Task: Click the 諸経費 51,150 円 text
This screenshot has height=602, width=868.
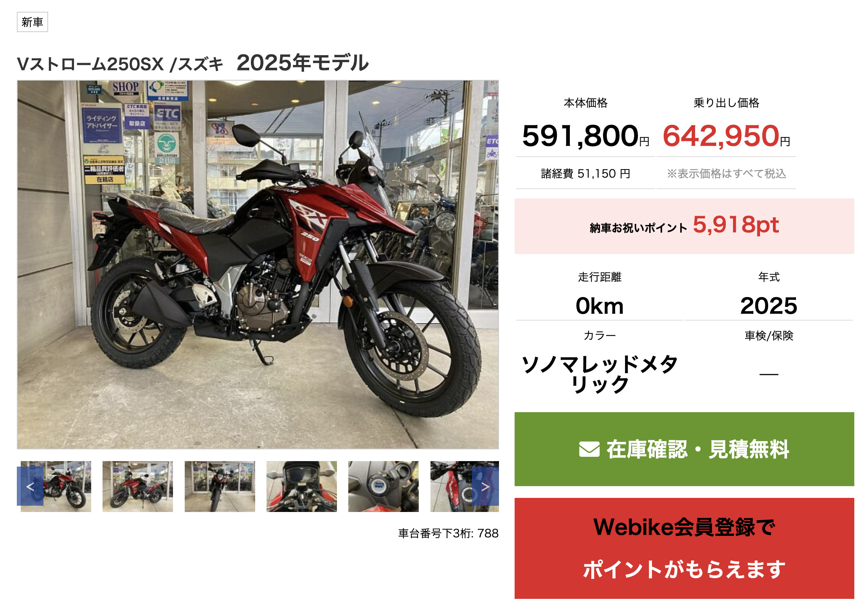Action: click(x=585, y=173)
